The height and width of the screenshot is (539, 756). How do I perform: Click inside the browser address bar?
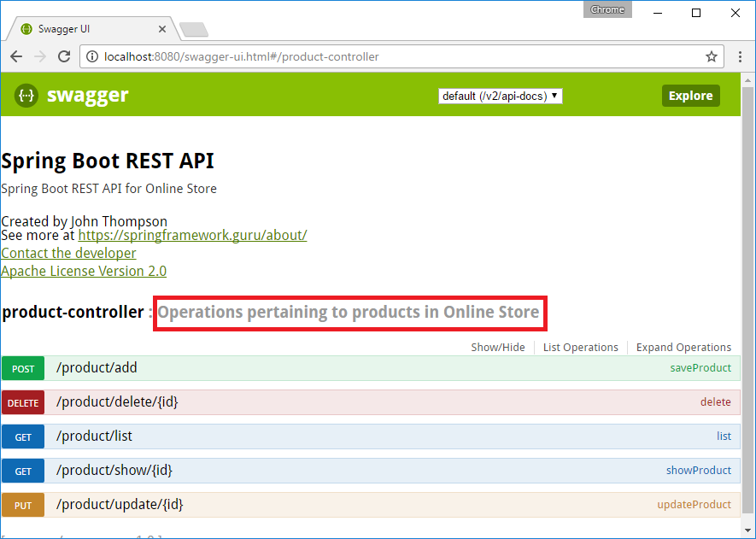tap(384, 56)
